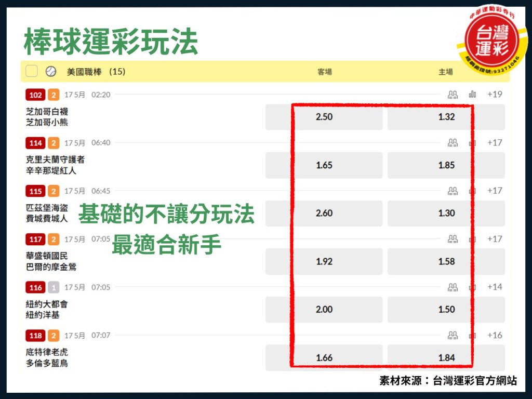Click the red game number 115 badge
The height and width of the screenshot is (399, 532).
coord(35,191)
